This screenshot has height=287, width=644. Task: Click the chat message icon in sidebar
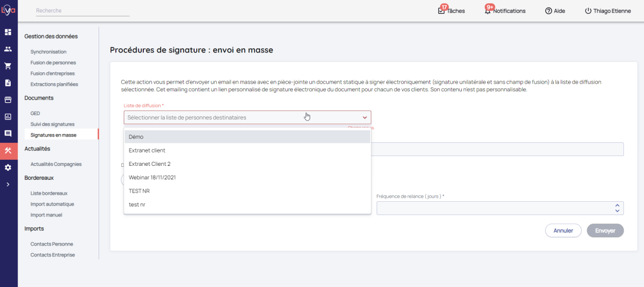click(x=8, y=133)
